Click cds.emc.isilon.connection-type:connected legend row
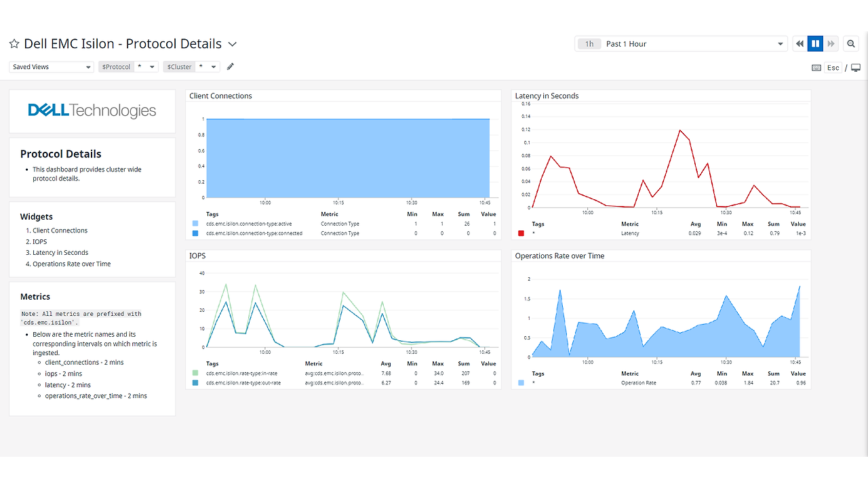This screenshot has width=868, height=488. click(x=344, y=233)
